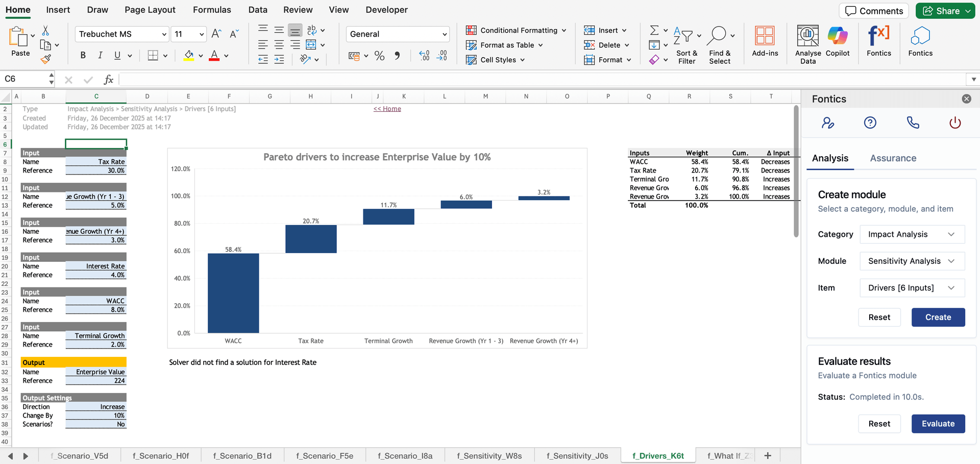Image resolution: width=980 pixels, height=464 pixels.
Task: Switch to the Assurance tab
Action: point(893,158)
